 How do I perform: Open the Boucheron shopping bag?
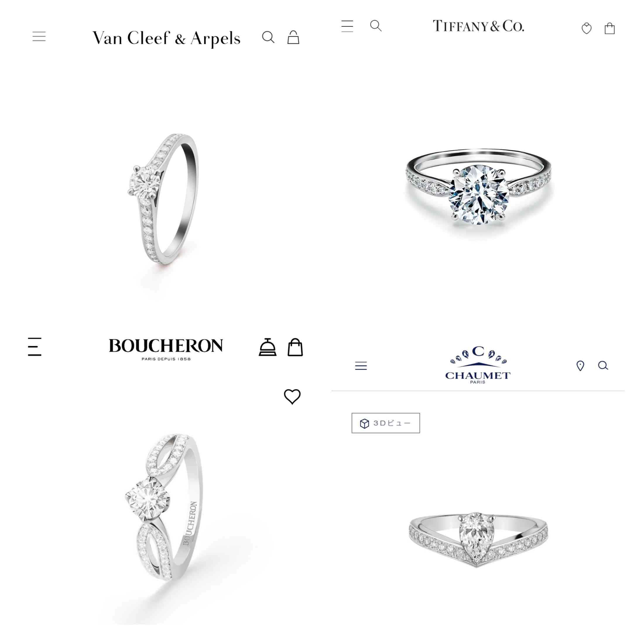tap(295, 347)
